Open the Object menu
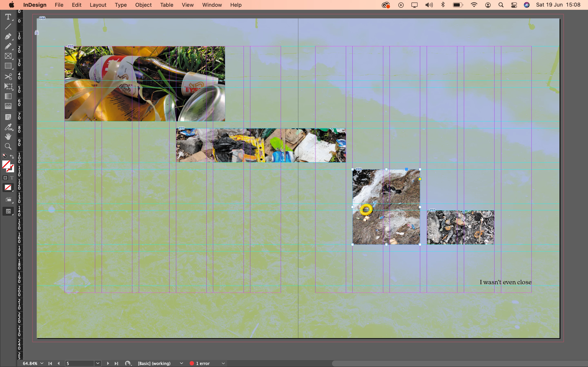Screen dimensions: 588x367 [x=143, y=5]
